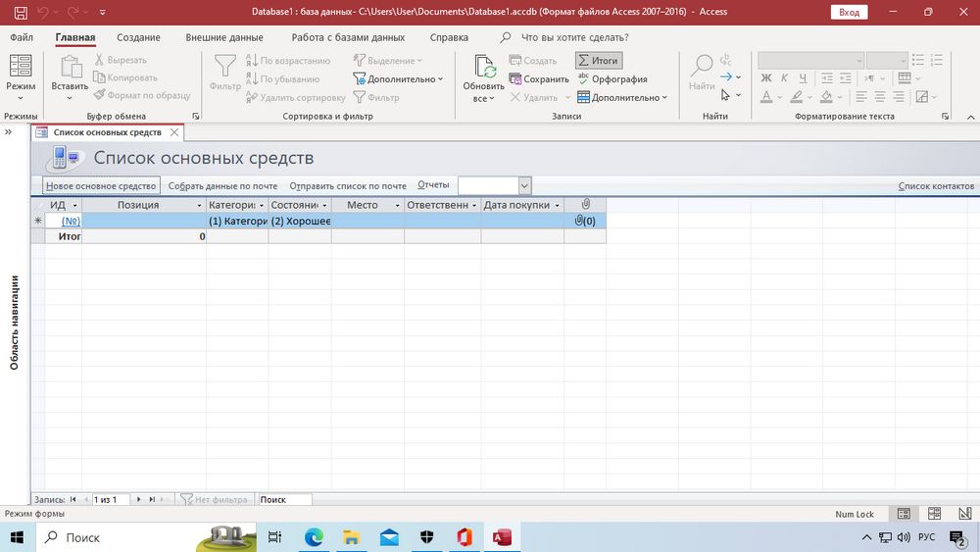
Task: Toggle italic К formatting
Action: (784, 78)
